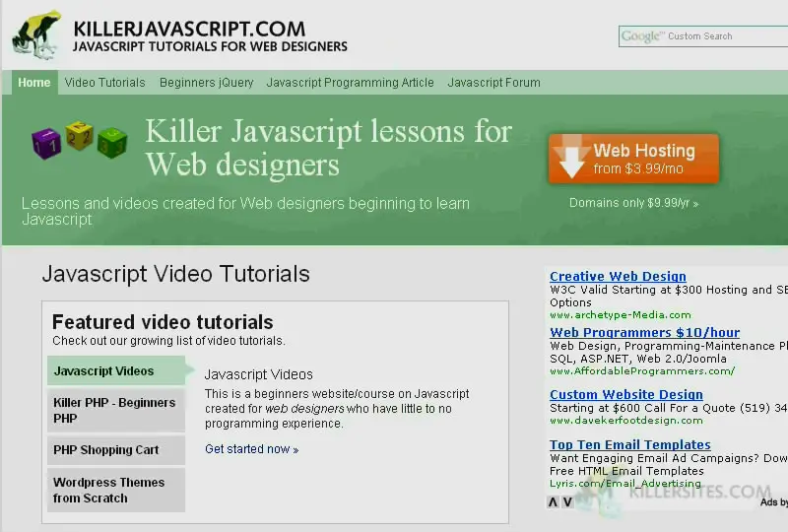
Task: Select Killer PHP - Beginners PHP tab
Action: point(116,410)
